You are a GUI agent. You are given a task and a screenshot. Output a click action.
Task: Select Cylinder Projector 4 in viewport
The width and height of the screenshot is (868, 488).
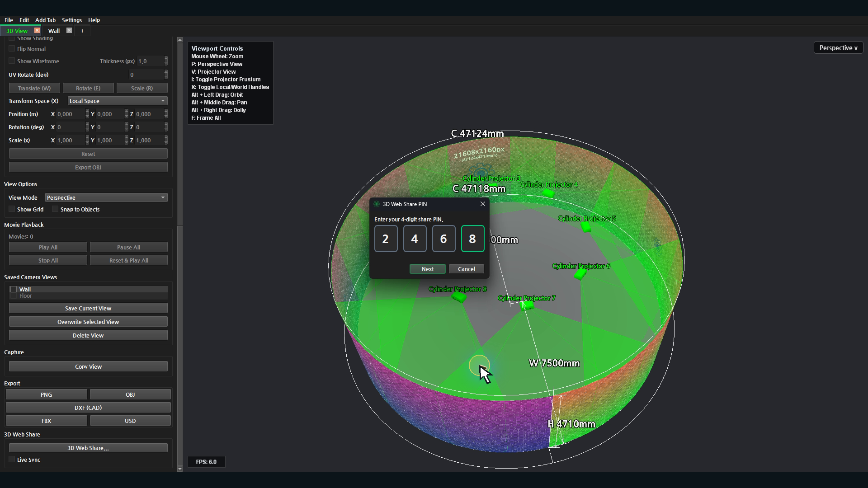[x=548, y=193]
